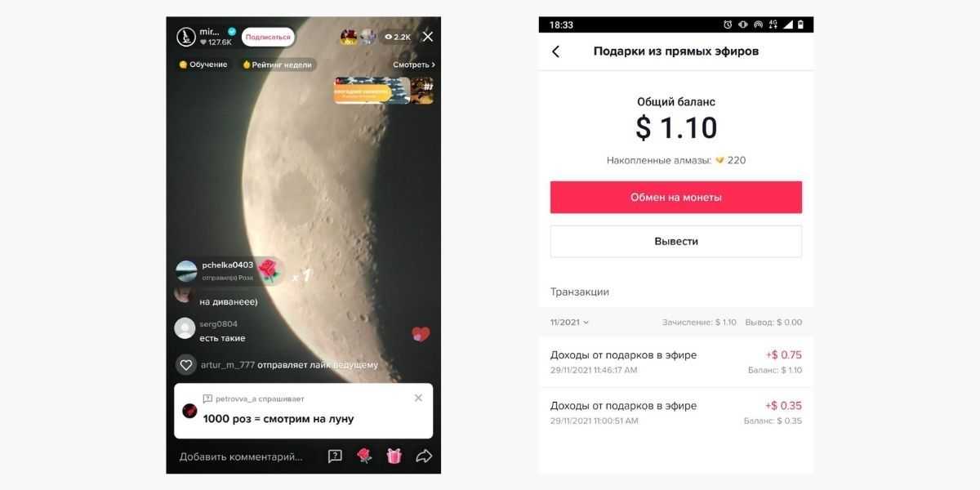Expand the 11/2021 month dropdown
980x490 pixels.
click(x=570, y=323)
